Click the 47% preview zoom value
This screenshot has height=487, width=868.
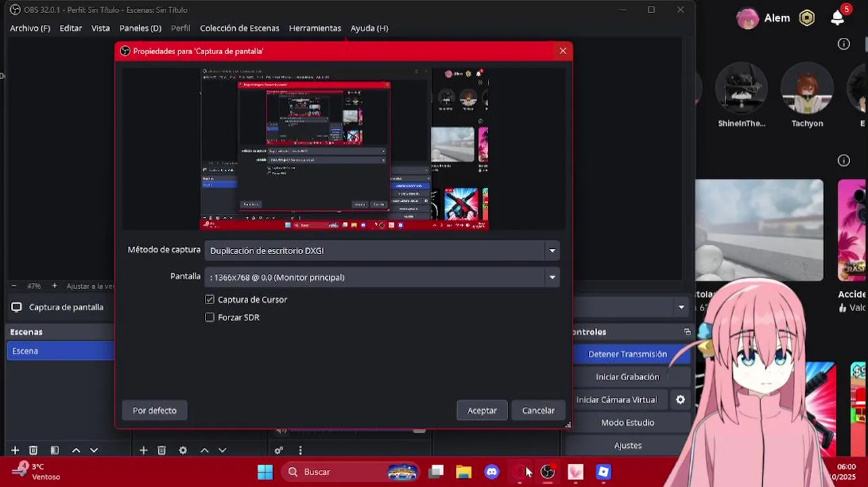(x=34, y=286)
